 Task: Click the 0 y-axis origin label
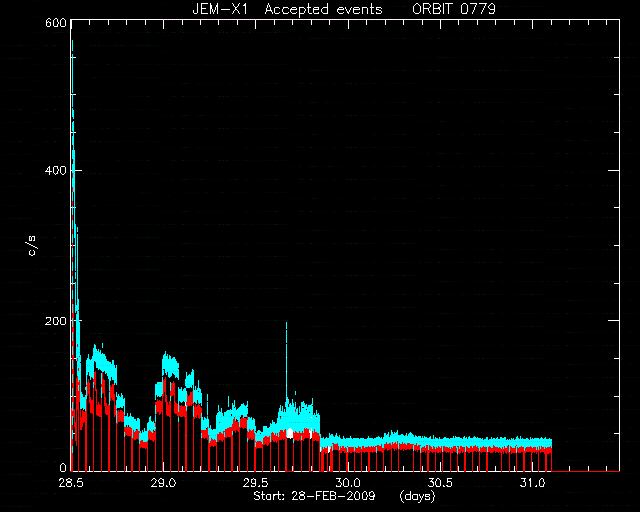63,467
